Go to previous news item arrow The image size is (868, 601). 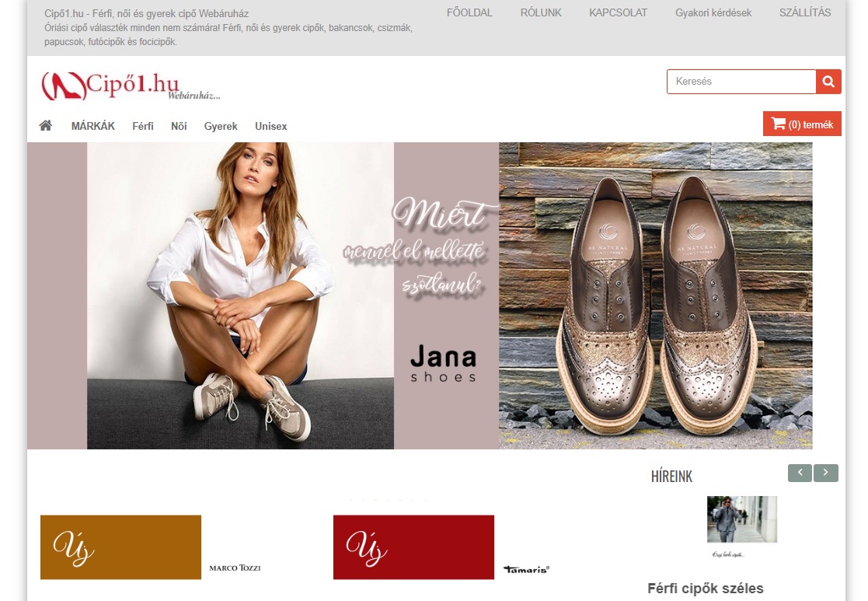pyautogui.click(x=800, y=473)
